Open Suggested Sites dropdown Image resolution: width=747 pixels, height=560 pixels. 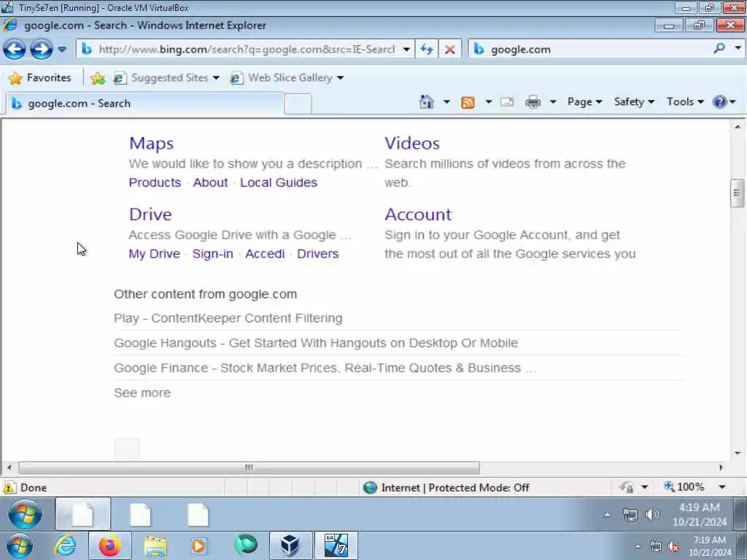click(x=167, y=77)
